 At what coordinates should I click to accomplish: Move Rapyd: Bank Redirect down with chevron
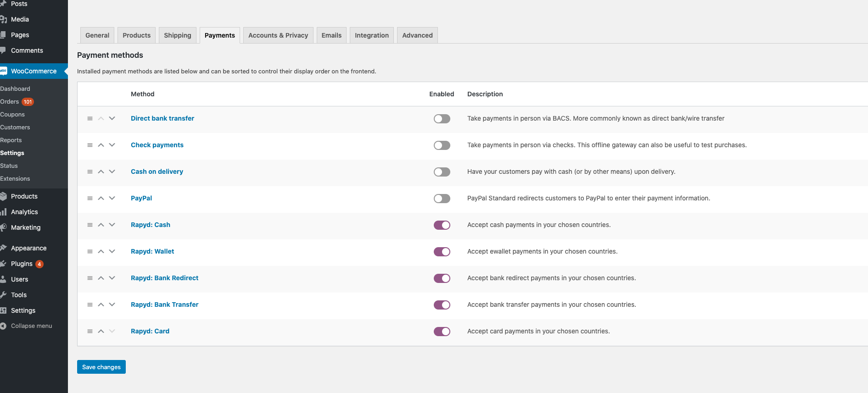112,278
